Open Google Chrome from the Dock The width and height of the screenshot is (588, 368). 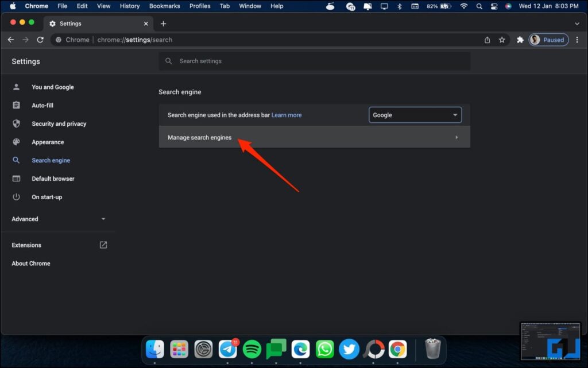coord(397,349)
